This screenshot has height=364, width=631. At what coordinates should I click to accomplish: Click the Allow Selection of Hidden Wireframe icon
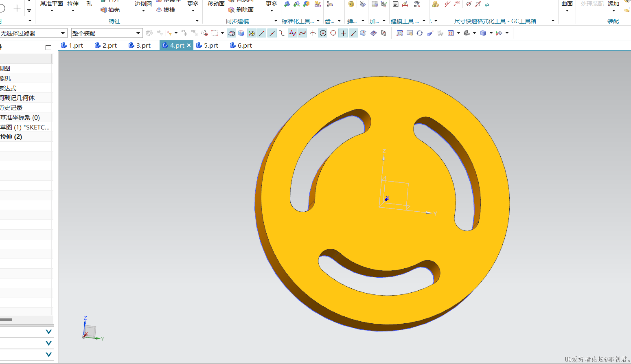point(232,33)
